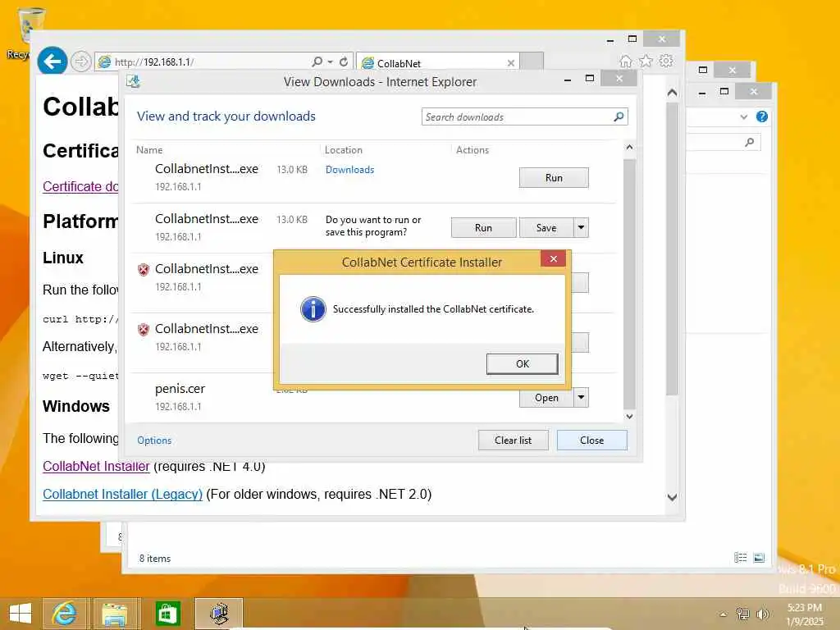Click the address bar search magnifier icon

coord(317,62)
